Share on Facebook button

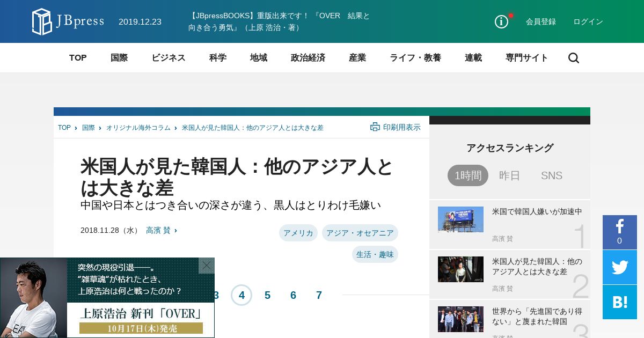(x=620, y=232)
